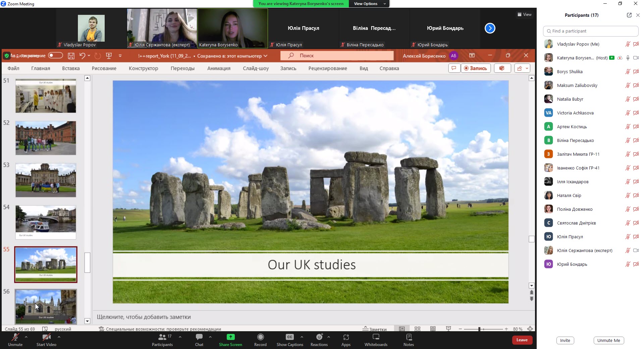Pop out the Participants panel

click(x=629, y=15)
